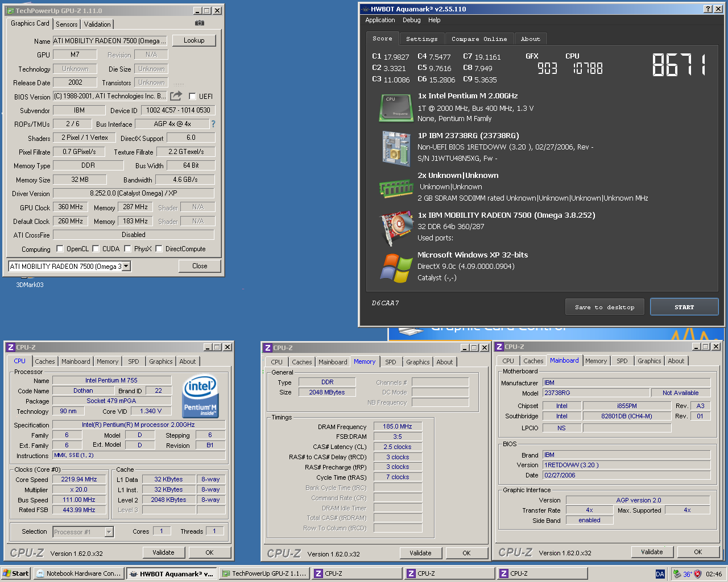
Task: Click the motherboard icon in Aquamark
Action: (396, 148)
